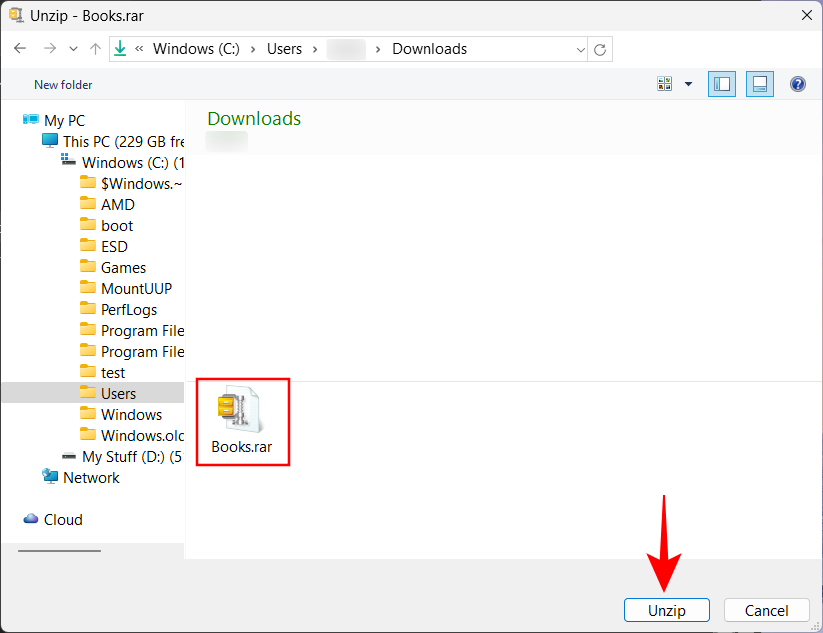
Task: Click the up one level arrow
Action: [x=95, y=49]
